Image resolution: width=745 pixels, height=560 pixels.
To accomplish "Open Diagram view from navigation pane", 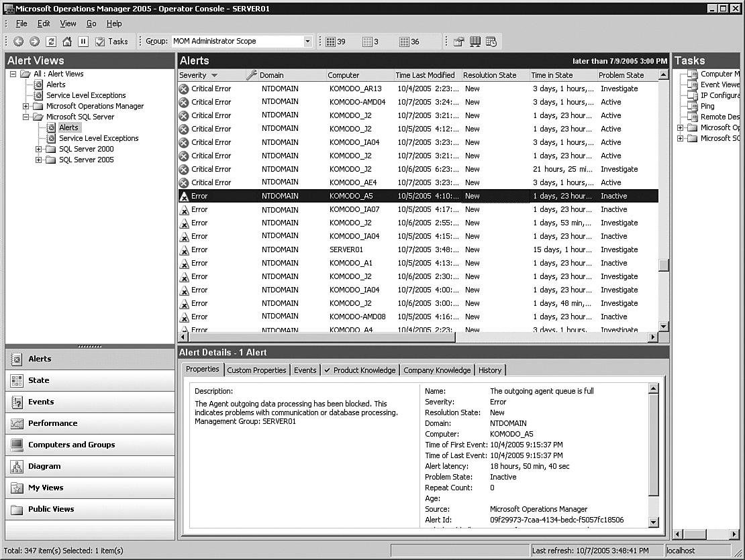I will coord(44,466).
